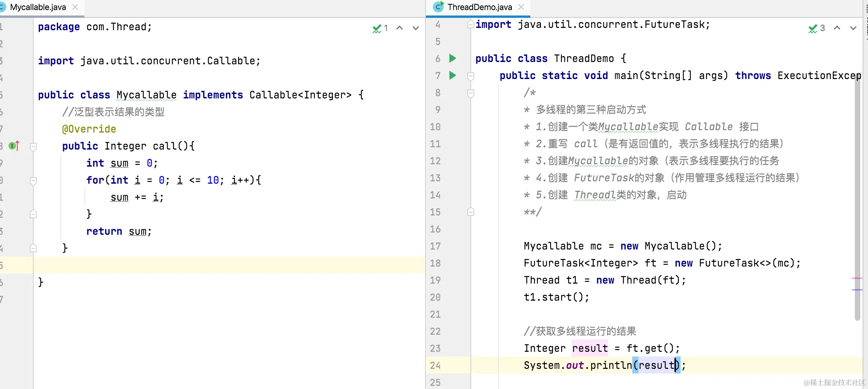Go to previous highlighted problem in ThreadDemo editor
Image resolution: width=868 pixels, height=389 pixels.
click(x=837, y=28)
